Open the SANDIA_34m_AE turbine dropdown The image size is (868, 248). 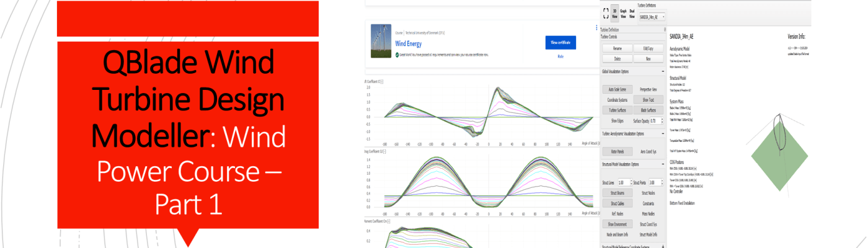point(651,16)
